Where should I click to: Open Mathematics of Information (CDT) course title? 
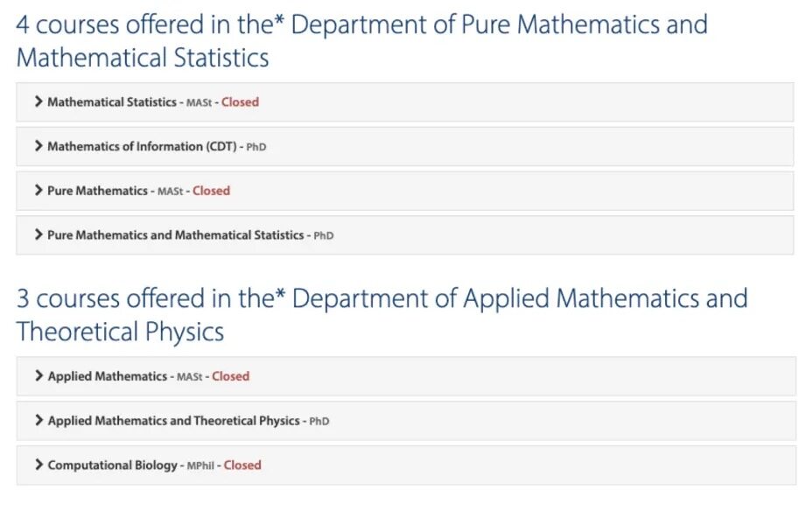pyautogui.click(x=142, y=146)
